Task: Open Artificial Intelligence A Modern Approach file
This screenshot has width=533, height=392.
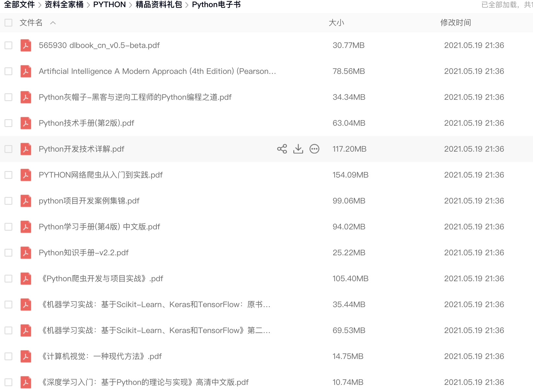Action: pos(157,71)
